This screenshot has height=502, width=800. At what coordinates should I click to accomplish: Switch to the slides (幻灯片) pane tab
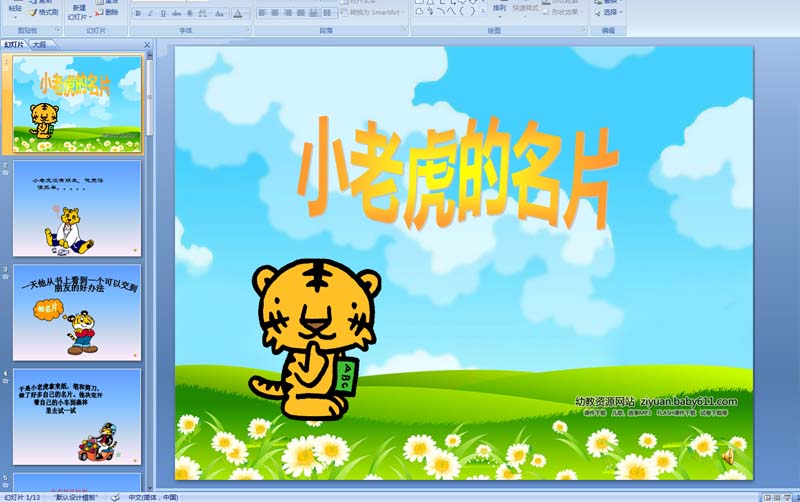pos(14,45)
